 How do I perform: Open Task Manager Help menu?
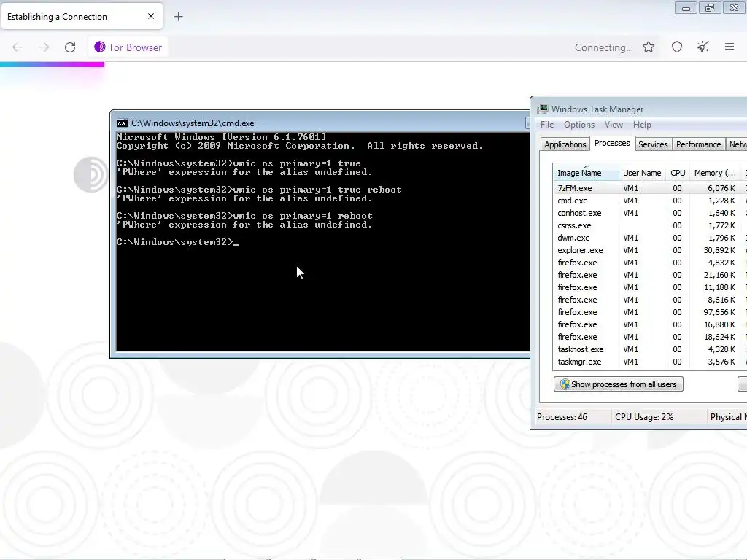point(642,124)
